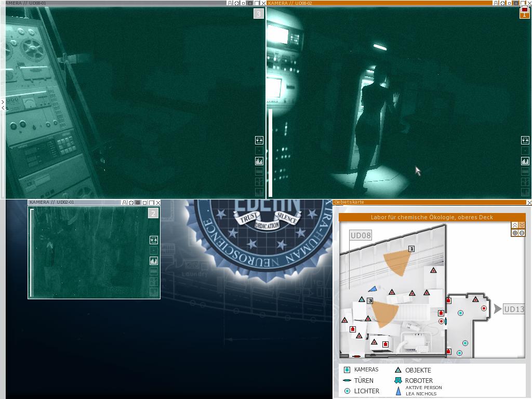Toggle the teal light in the corridor upper area
532x399 pixels.
pos(460,313)
